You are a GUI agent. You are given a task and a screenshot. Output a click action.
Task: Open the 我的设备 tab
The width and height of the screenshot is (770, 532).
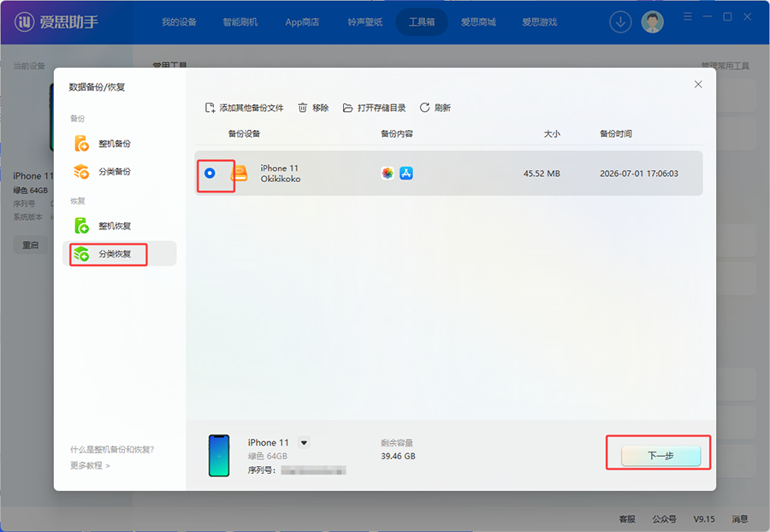click(180, 22)
